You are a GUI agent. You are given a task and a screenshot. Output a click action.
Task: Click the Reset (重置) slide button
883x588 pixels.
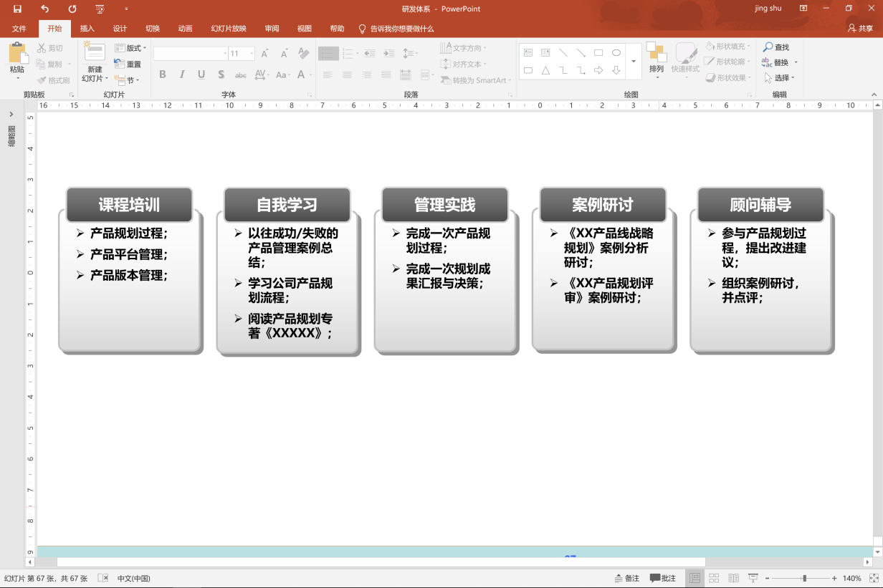[x=128, y=64]
